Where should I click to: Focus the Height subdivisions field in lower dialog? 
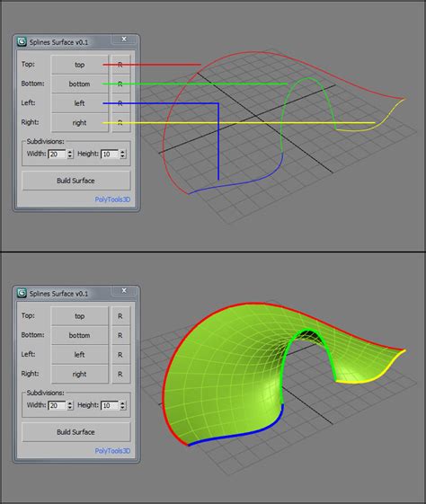pos(110,405)
